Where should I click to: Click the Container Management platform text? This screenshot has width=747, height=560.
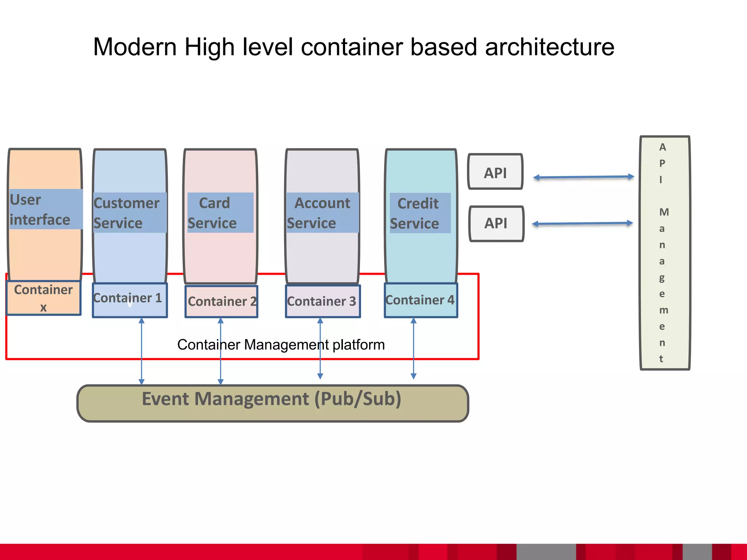[281, 345]
